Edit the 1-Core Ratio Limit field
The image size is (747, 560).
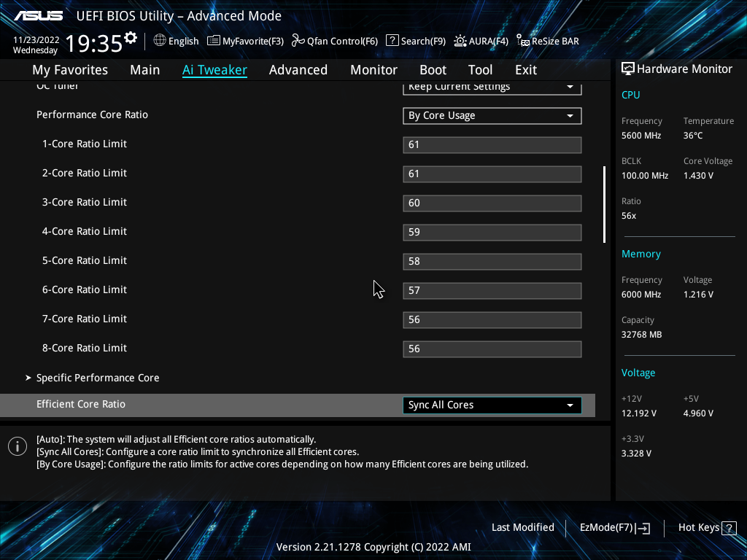click(x=492, y=145)
